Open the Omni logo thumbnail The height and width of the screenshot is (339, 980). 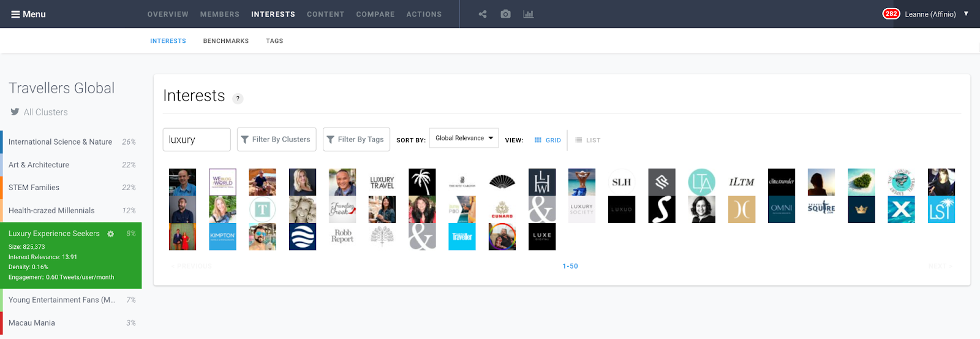point(782,210)
